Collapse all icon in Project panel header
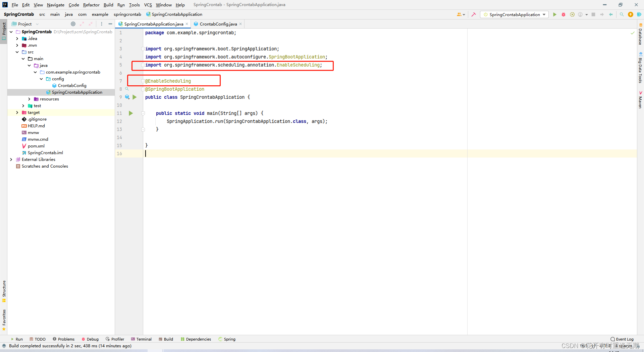644x352 pixels. [91, 24]
